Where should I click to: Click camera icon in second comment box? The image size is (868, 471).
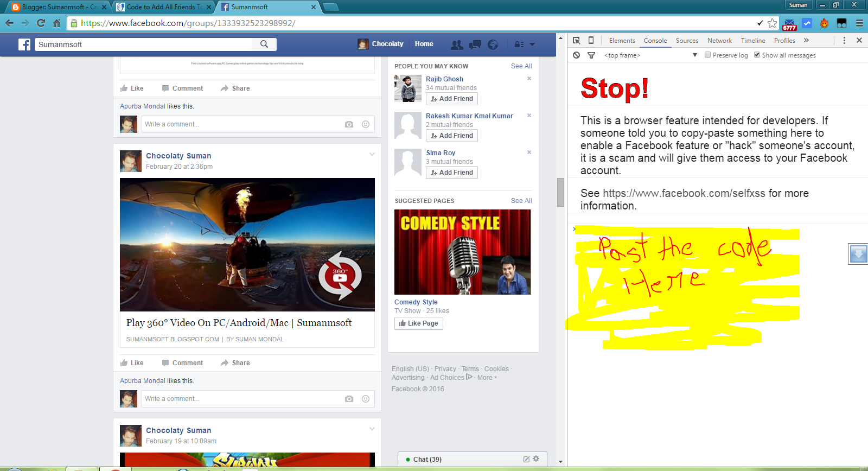pyautogui.click(x=349, y=399)
